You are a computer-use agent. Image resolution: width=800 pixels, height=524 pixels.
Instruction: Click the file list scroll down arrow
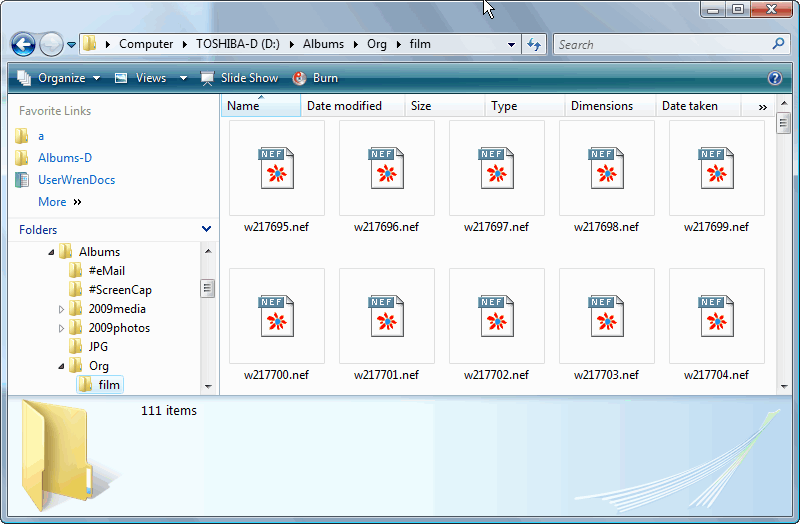pyautogui.click(x=784, y=387)
